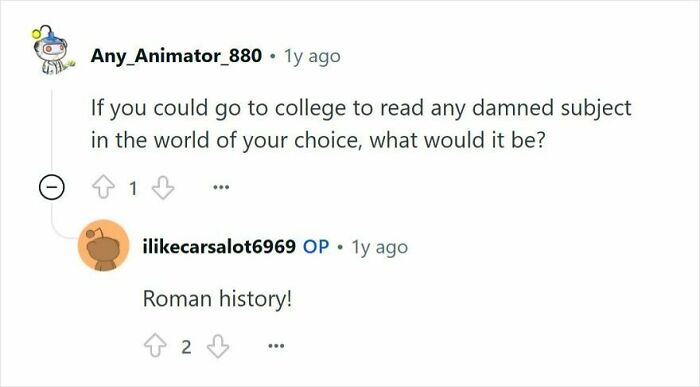Click the blue OP badge
Image resolution: width=700 pixels, height=387 pixels.
(x=316, y=246)
